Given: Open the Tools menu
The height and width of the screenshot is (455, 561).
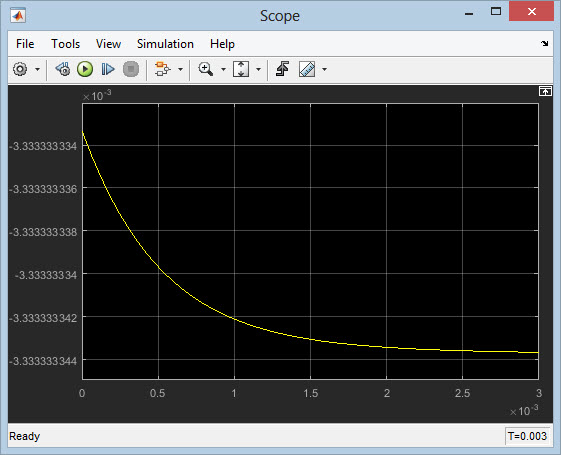Looking at the screenshot, I should point(65,44).
